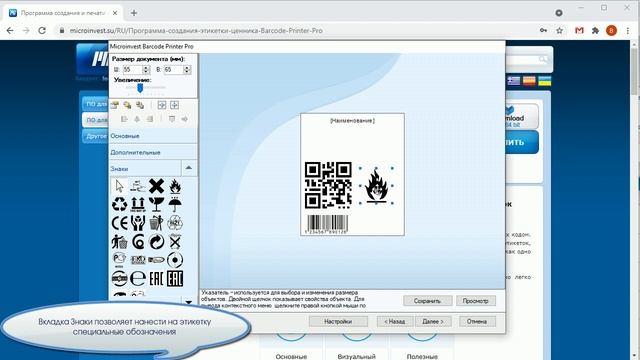Viewport: 640px width, 360px height.
Task: Click the Сохранить button
Action: (427, 301)
